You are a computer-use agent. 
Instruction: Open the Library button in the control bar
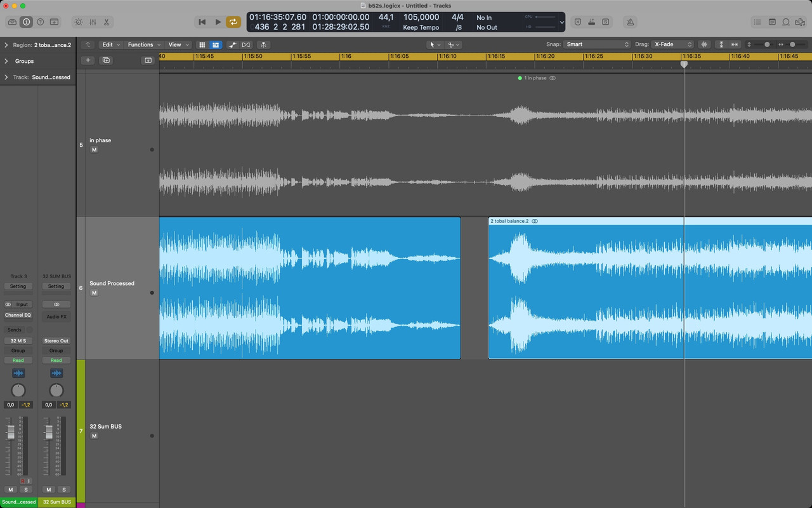tap(12, 22)
